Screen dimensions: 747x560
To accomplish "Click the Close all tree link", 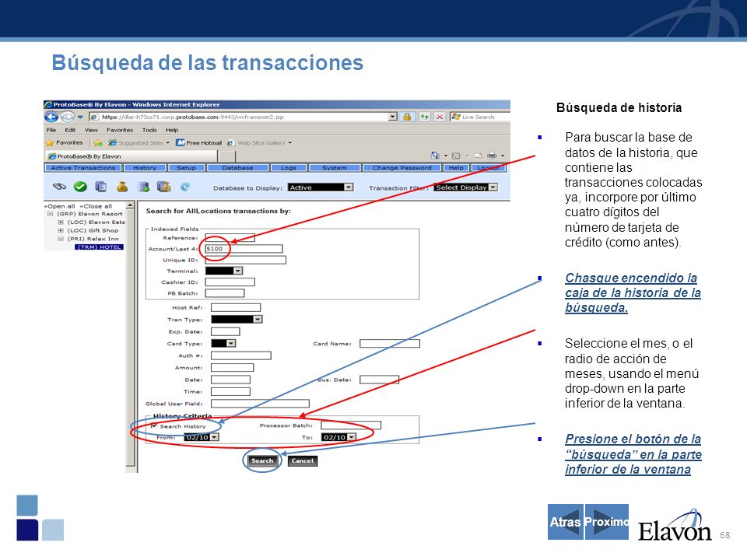I will (x=96, y=206).
